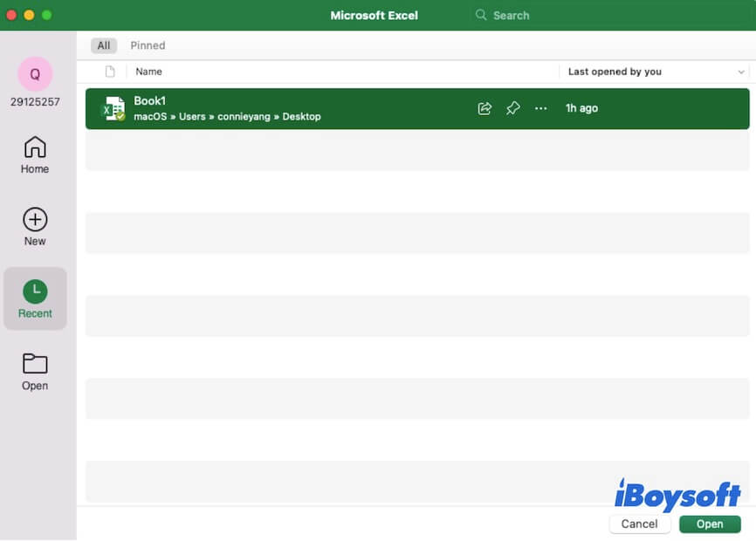Expand the chevron next to Last opened by you
The height and width of the screenshot is (541, 756).
[741, 71]
